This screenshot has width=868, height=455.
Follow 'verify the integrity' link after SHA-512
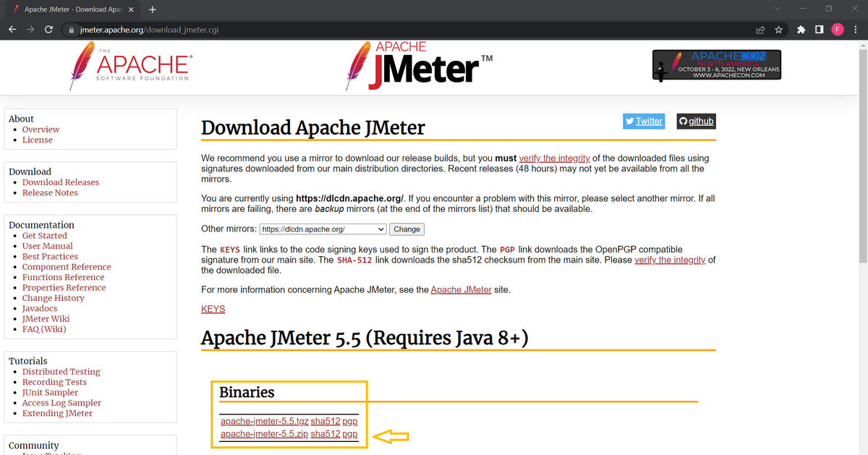[670, 260]
